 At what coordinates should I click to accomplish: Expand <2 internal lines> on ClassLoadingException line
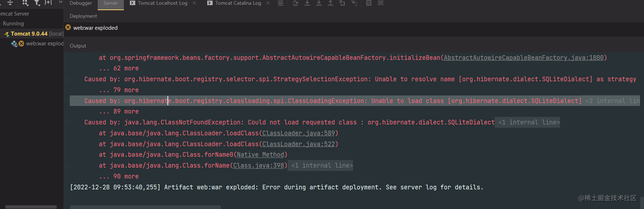tap(613, 101)
